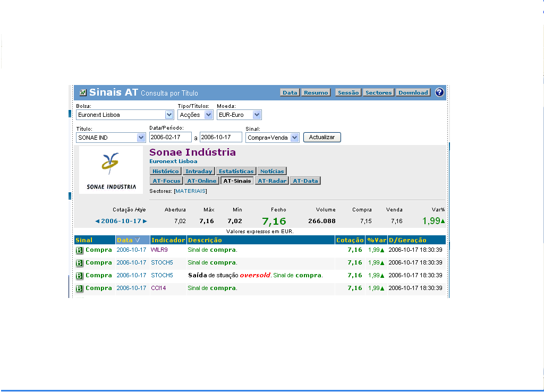Screen dimensions: 544x392
Task: Click the Compra label in WILR9 row
Action: [99, 250]
